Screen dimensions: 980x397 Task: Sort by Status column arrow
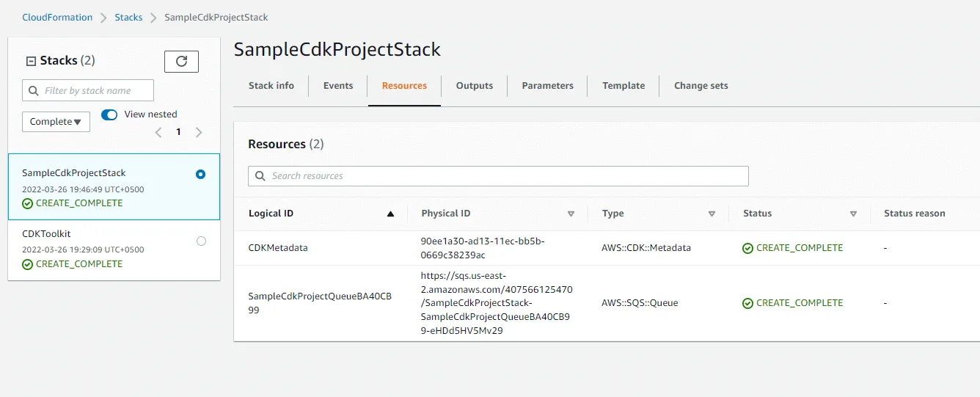point(853,214)
